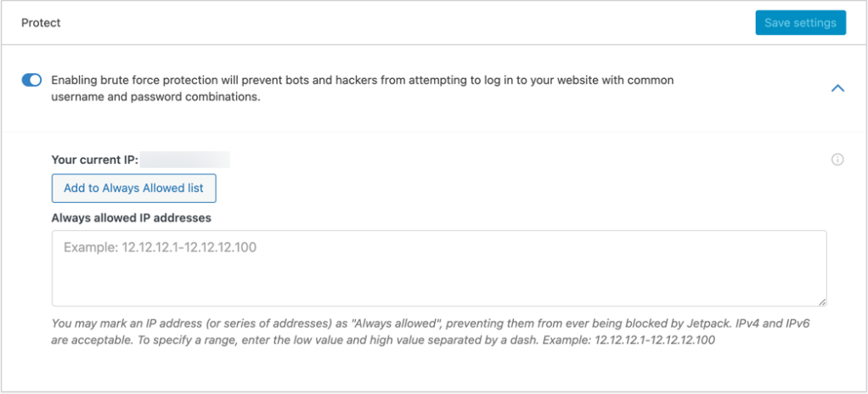The width and height of the screenshot is (868, 394).
Task: Collapse the brute force protection section
Action: tap(837, 88)
